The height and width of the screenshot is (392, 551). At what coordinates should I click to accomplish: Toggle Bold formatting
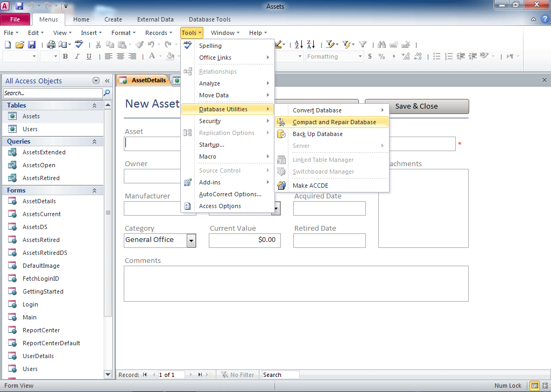tap(65, 56)
